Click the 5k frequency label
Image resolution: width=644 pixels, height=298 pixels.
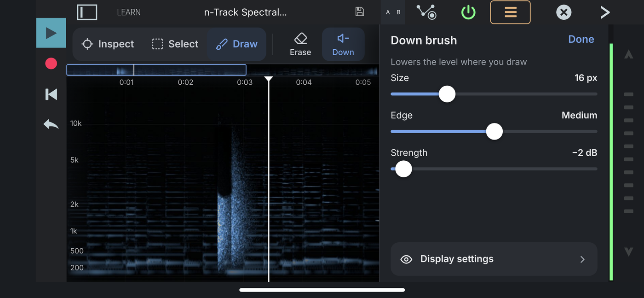75,160
